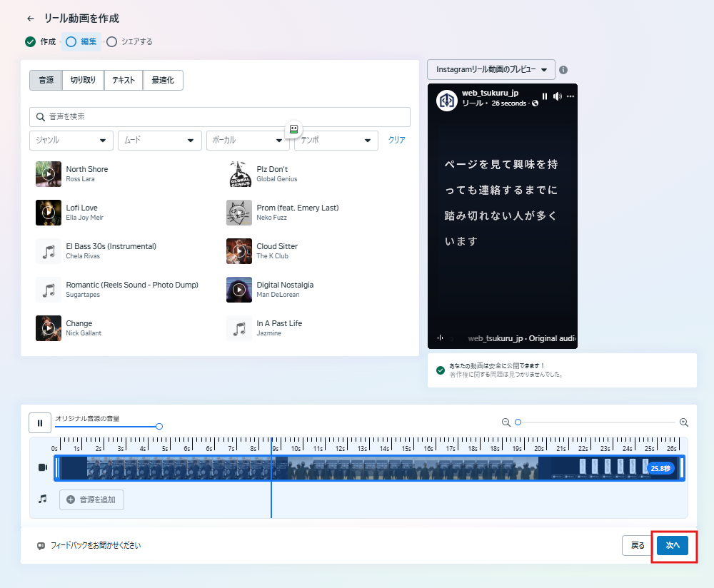Click the info icon next to preview dropdown
Viewport: 714px width, 588px height.
[x=563, y=70]
